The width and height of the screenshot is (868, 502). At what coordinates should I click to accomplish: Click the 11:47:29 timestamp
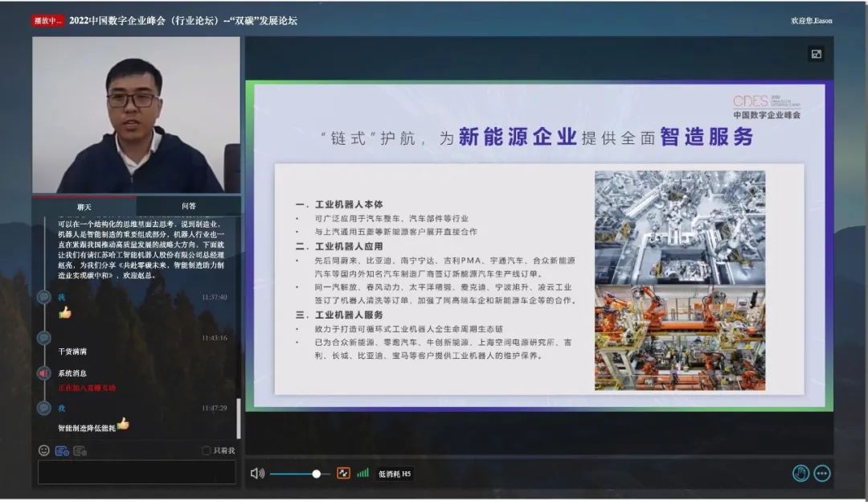pos(215,409)
